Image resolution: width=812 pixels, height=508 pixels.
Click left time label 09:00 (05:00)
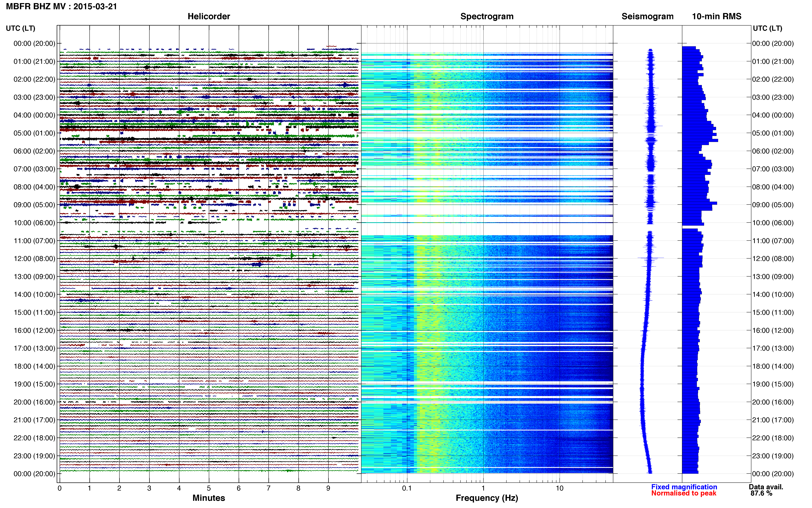point(34,205)
